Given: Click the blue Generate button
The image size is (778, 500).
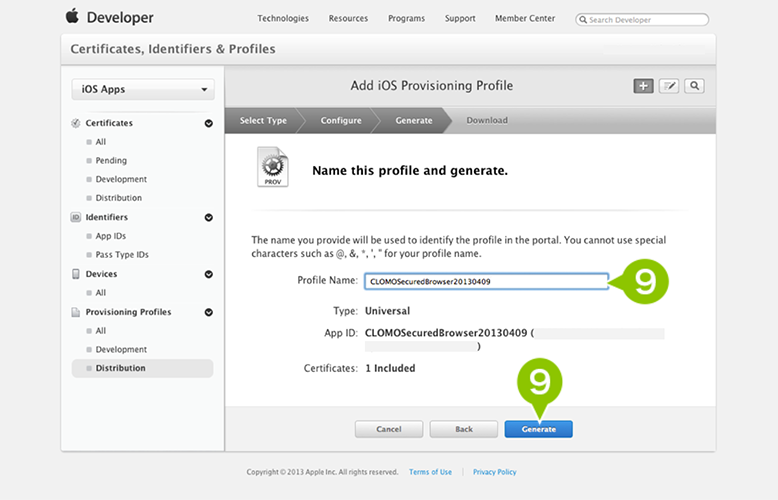Looking at the screenshot, I should 538,429.
